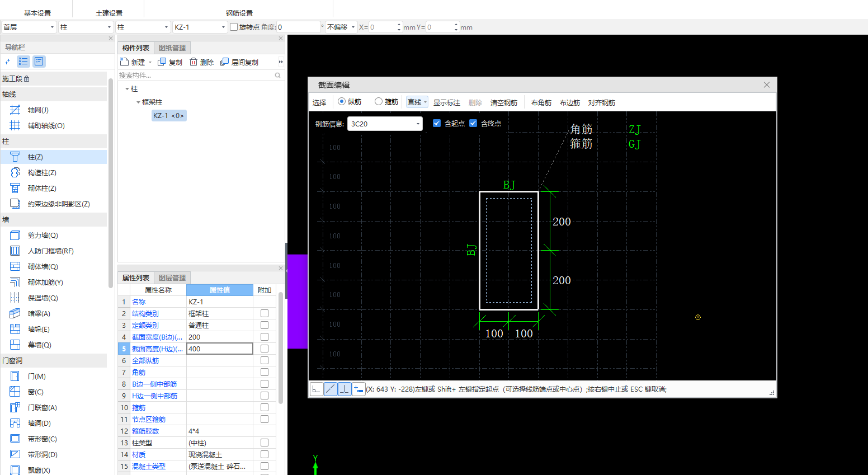Select the 剪力墙(Q) wall tool
Screen dimensions: 868x475
pos(43,236)
